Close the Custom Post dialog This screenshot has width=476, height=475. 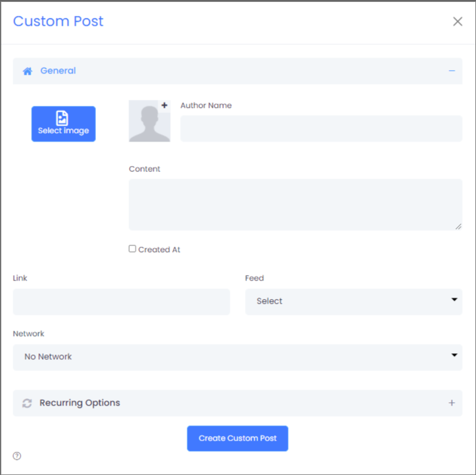click(457, 22)
